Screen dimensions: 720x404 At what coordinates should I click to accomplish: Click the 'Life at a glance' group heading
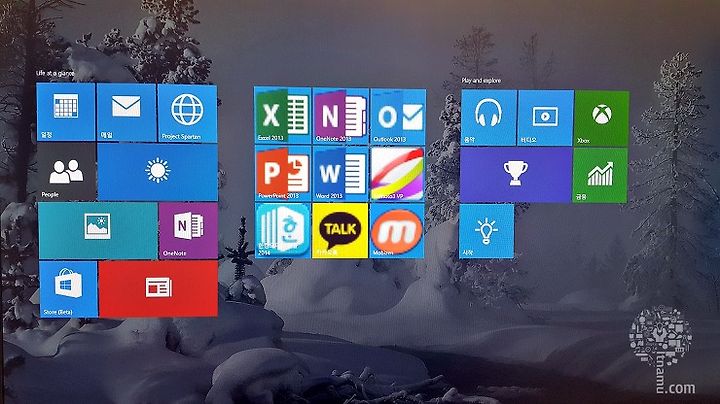point(55,73)
